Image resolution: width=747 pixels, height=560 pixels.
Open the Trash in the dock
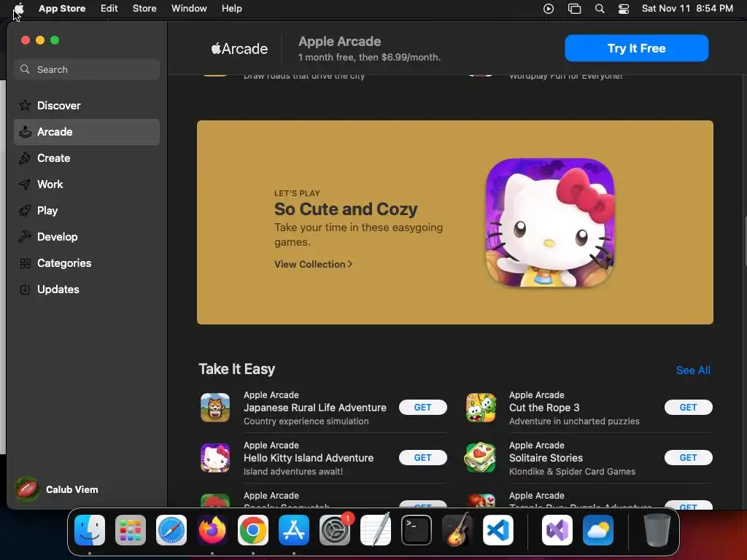[x=657, y=530]
